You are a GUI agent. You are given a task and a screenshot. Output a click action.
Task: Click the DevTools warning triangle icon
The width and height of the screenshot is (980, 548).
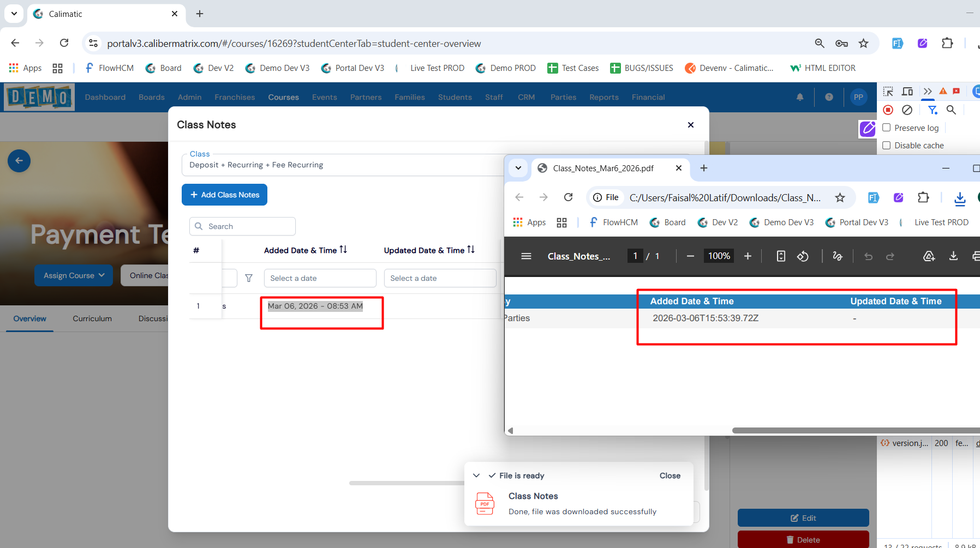943,91
